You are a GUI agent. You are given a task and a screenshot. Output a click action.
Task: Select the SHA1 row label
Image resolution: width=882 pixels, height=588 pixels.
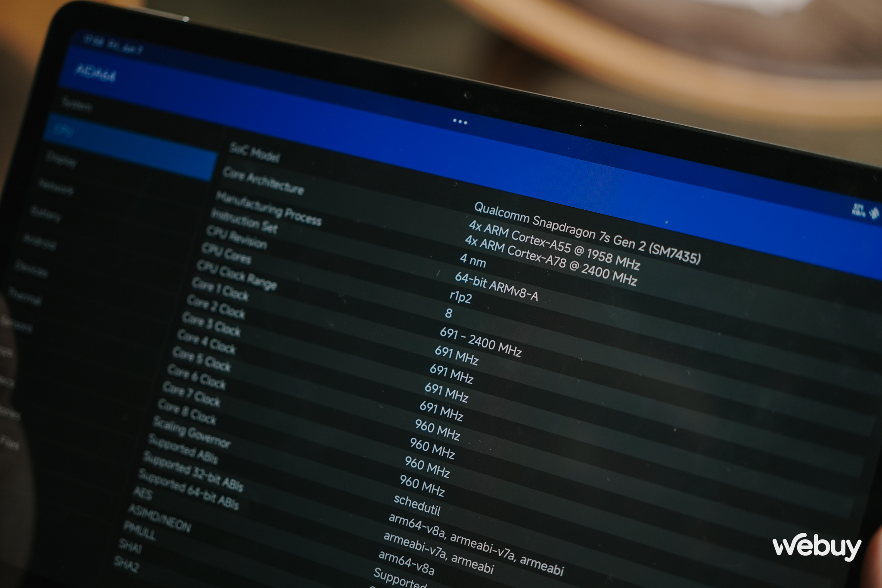(130, 546)
